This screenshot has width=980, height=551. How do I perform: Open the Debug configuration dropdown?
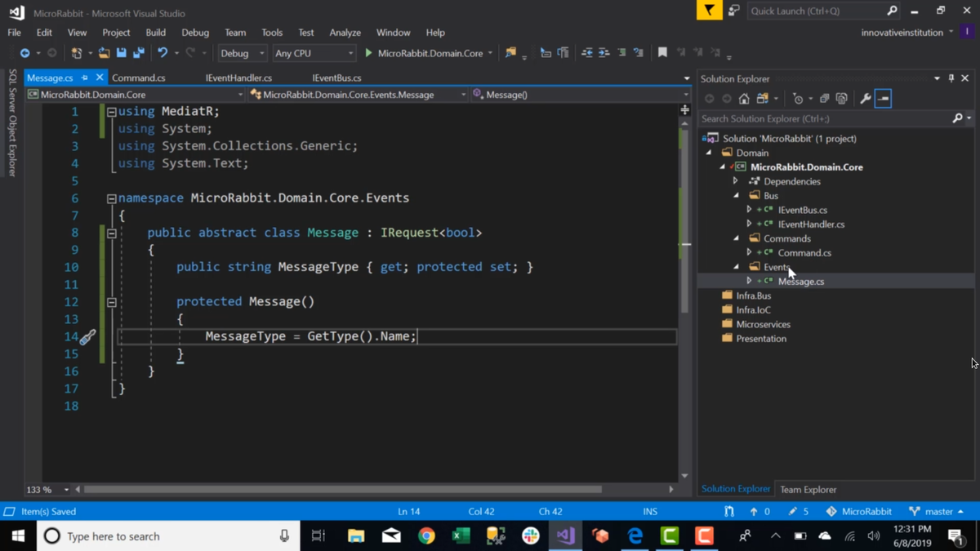(243, 53)
